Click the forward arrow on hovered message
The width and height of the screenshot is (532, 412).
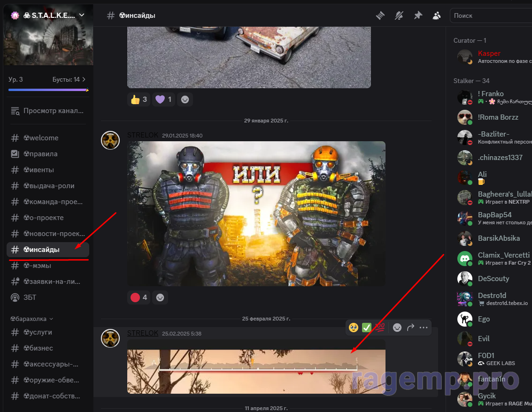(x=410, y=328)
